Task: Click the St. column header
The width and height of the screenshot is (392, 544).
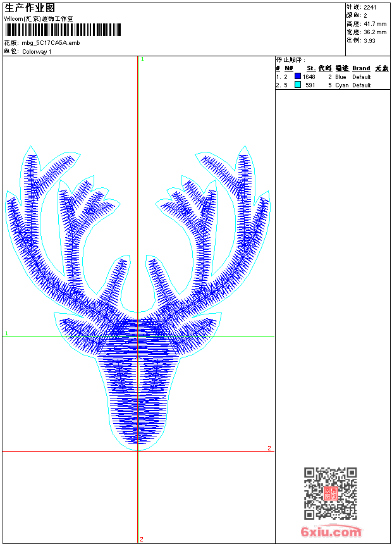Action: coord(311,68)
